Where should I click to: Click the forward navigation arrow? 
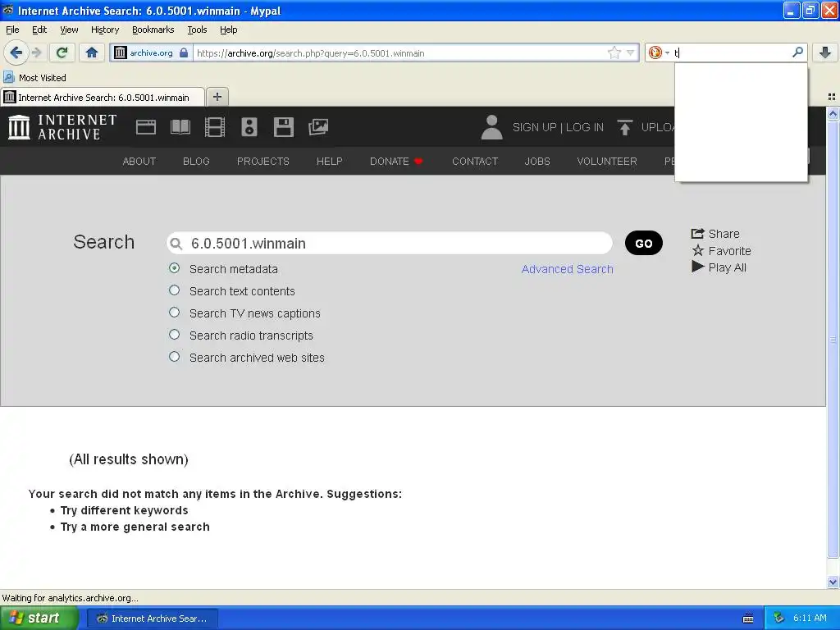pyautogui.click(x=36, y=52)
